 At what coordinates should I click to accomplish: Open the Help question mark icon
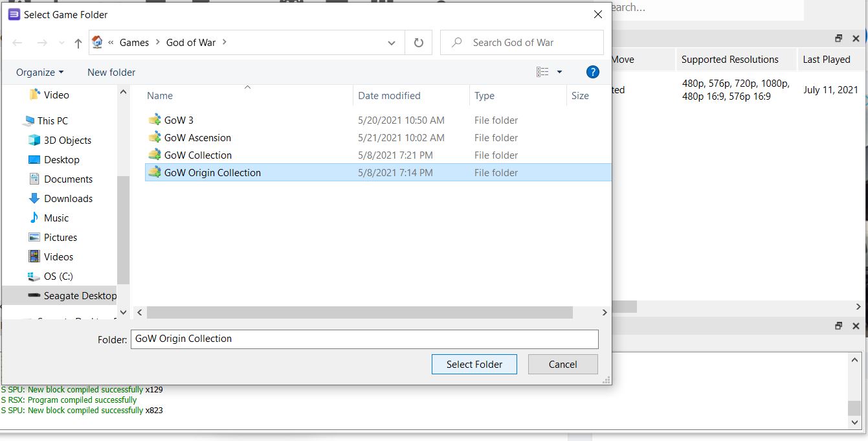[592, 72]
